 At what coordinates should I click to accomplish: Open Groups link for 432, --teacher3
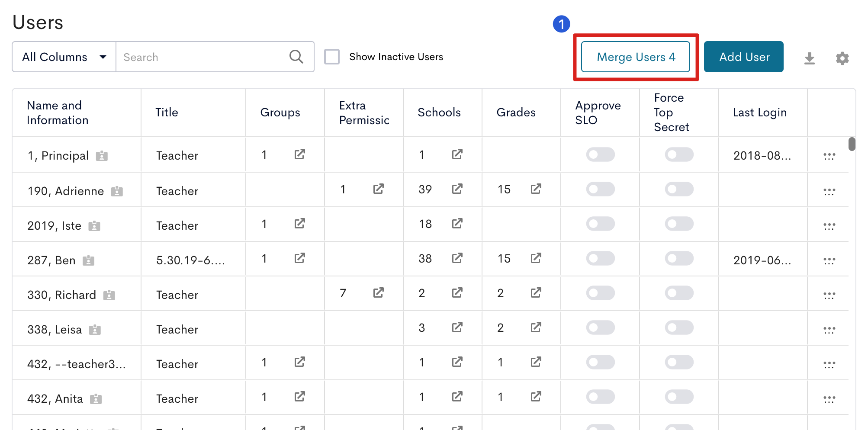pyautogui.click(x=300, y=362)
